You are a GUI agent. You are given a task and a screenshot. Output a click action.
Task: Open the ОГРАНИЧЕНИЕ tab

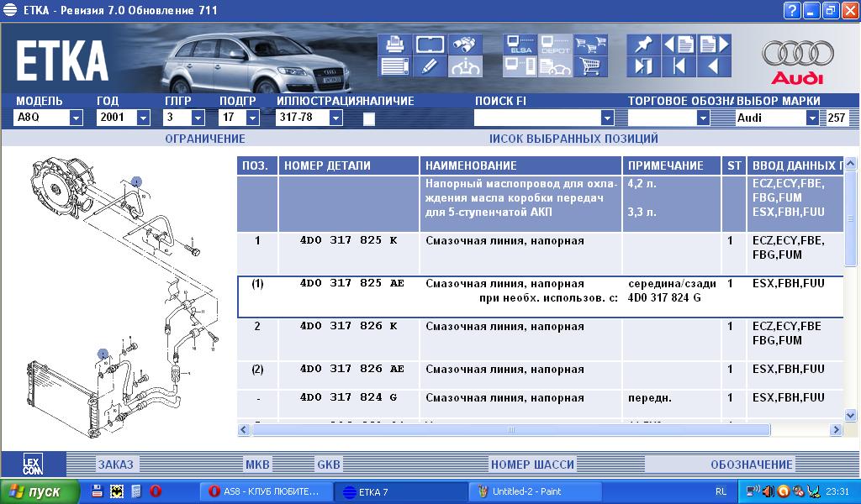click(x=204, y=139)
